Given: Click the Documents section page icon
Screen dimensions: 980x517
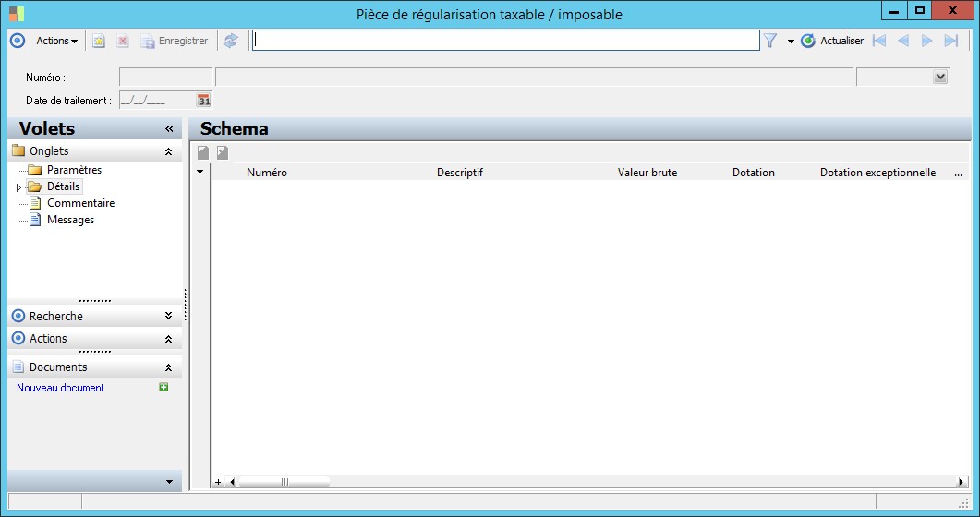Looking at the screenshot, I should click(x=18, y=367).
